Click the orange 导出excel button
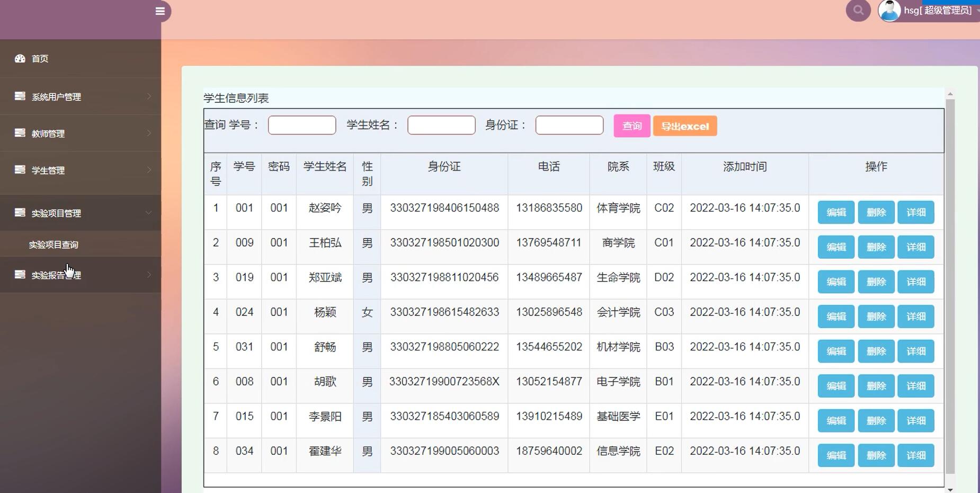The height and width of the screenshot is (493, 980). [685, 126]
